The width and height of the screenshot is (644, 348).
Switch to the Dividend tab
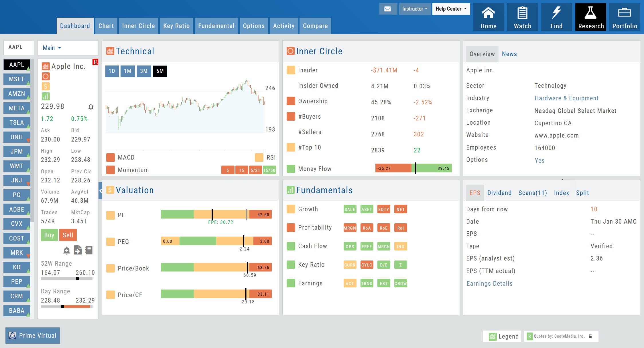tap(499, 193)
